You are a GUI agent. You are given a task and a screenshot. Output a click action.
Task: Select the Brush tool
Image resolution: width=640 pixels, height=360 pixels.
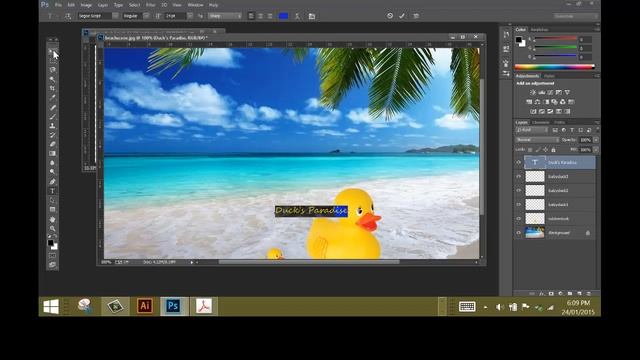pyautogui.click(x=52, y=117)
